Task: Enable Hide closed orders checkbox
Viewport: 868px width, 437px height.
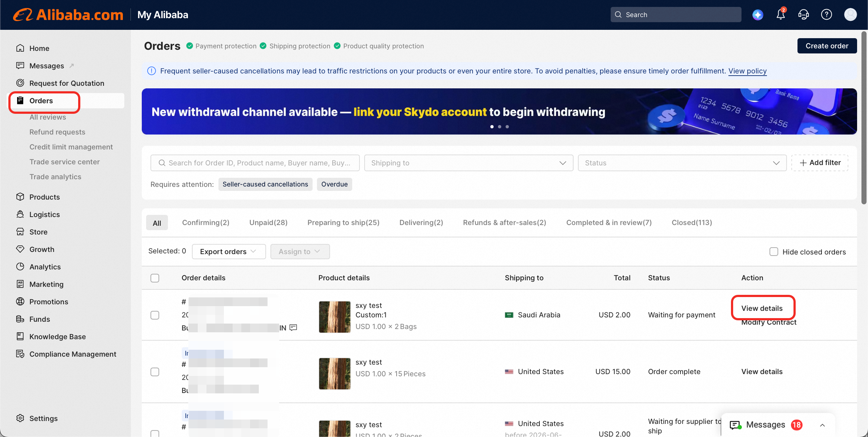Action: [x=774, y=252]
